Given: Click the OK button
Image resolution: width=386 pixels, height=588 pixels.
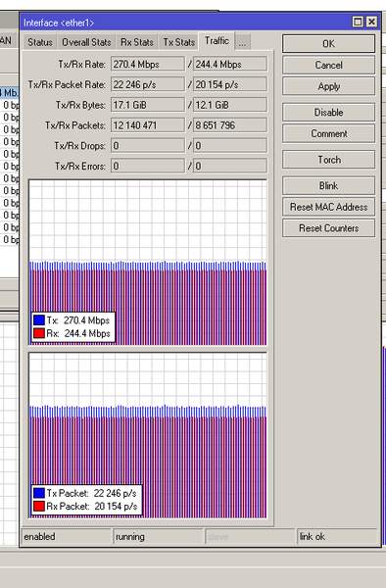Looking at the screenshot, I should (x=328, y=44).
